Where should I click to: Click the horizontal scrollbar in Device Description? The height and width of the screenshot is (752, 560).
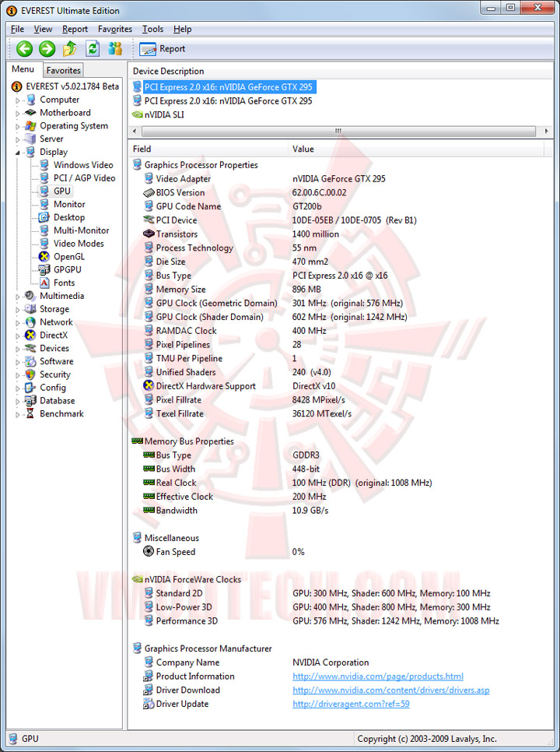coord(338,131)
